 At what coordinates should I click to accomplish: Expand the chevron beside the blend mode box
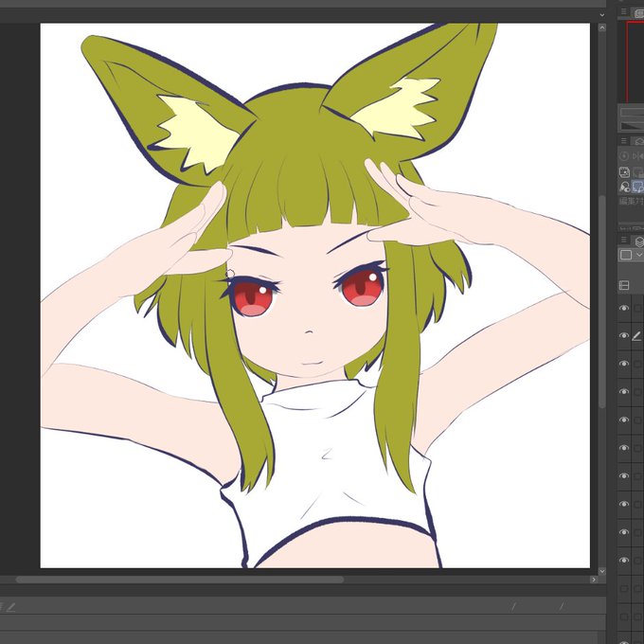638,255
